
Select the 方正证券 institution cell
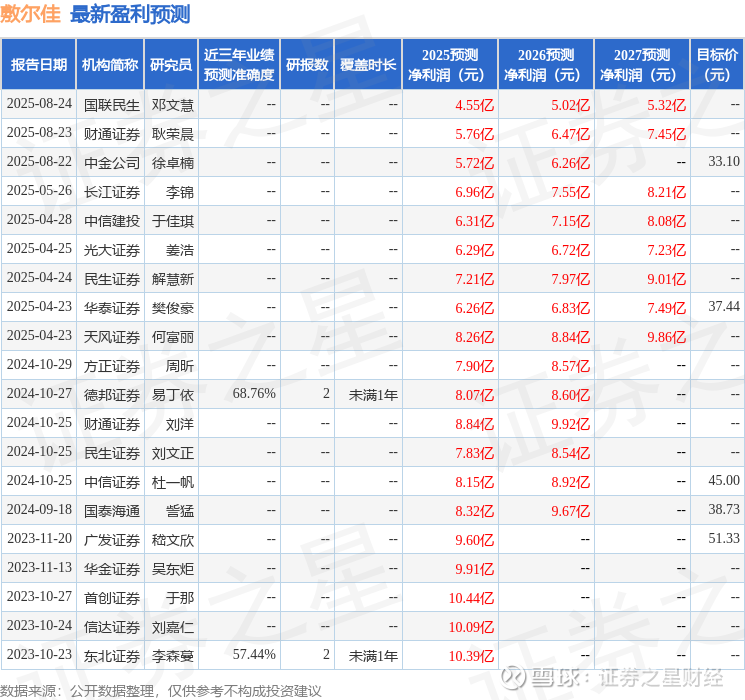(x=112, y=366)
